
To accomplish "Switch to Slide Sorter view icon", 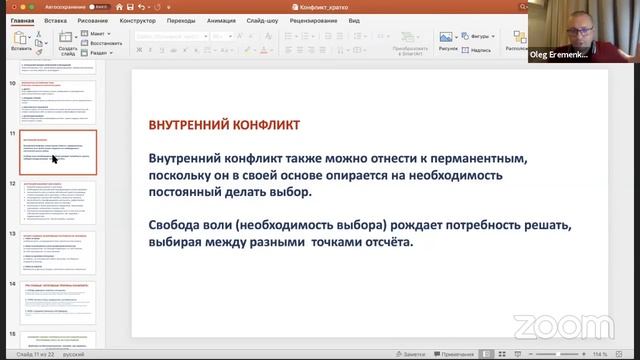I will 502,354.
